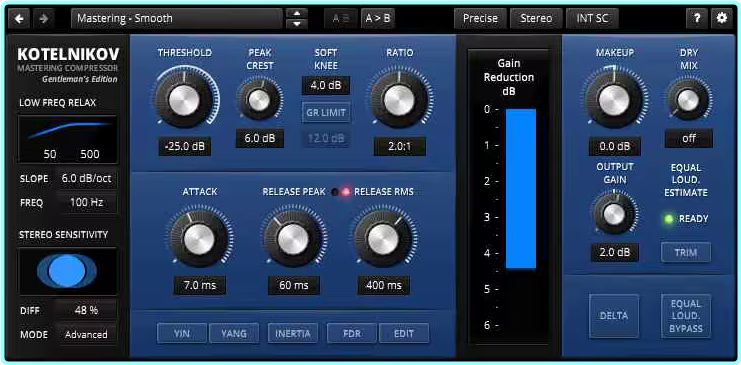The height and width of the screenshot is (365, 741).
Task: Edit the 2.0 dB output gain value
Action: tap(614, 252)
